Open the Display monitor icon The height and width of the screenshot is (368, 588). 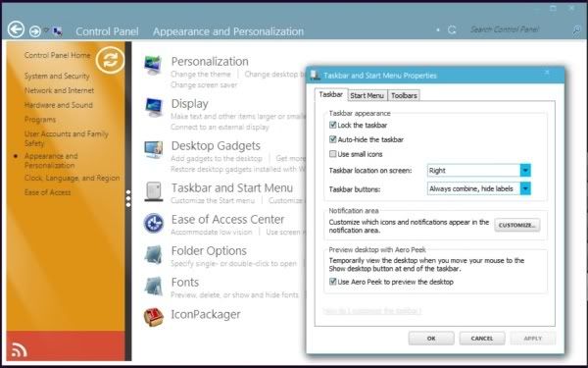(x=154, y=107)
